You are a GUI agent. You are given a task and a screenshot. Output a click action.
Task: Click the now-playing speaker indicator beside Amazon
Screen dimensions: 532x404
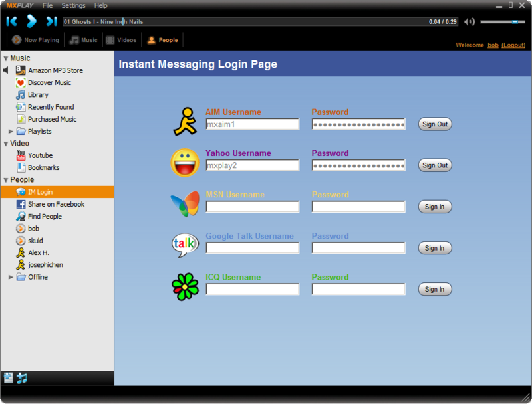point(6,70)
